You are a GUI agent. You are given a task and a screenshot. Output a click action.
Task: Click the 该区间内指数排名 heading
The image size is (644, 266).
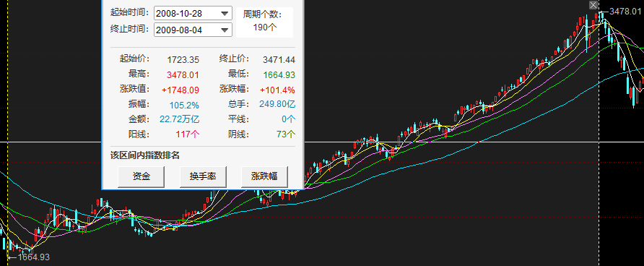145,155
